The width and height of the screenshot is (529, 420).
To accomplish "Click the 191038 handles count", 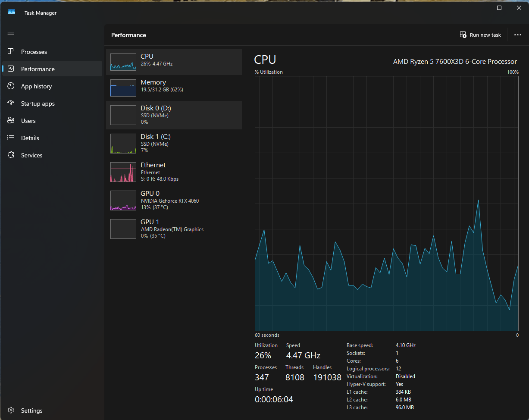I will tap(327, 378).
